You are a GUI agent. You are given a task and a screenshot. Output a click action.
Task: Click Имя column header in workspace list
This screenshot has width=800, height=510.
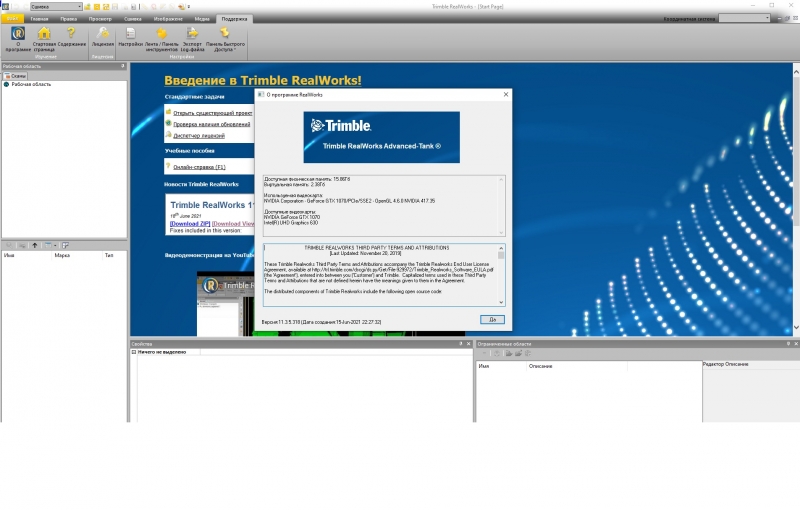[27, 256]
